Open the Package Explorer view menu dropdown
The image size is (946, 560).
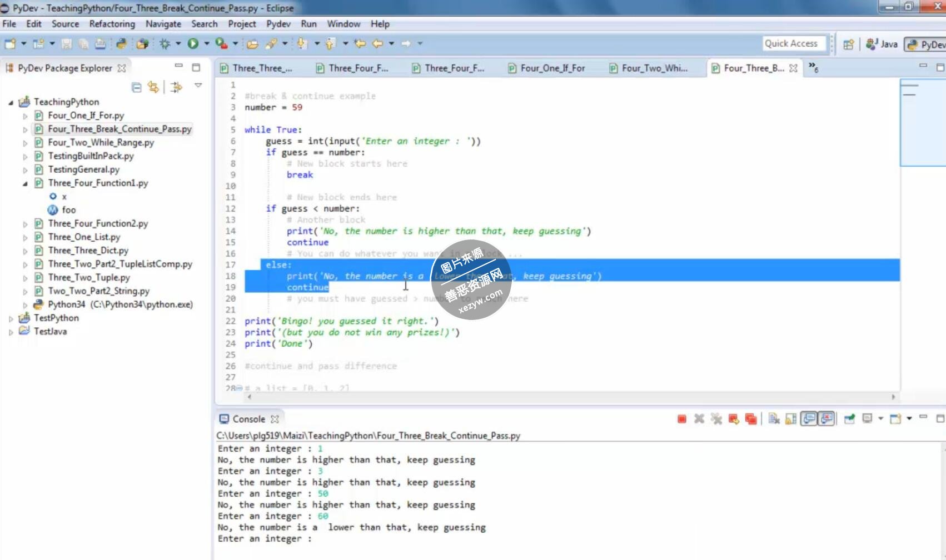coord(198,86)
